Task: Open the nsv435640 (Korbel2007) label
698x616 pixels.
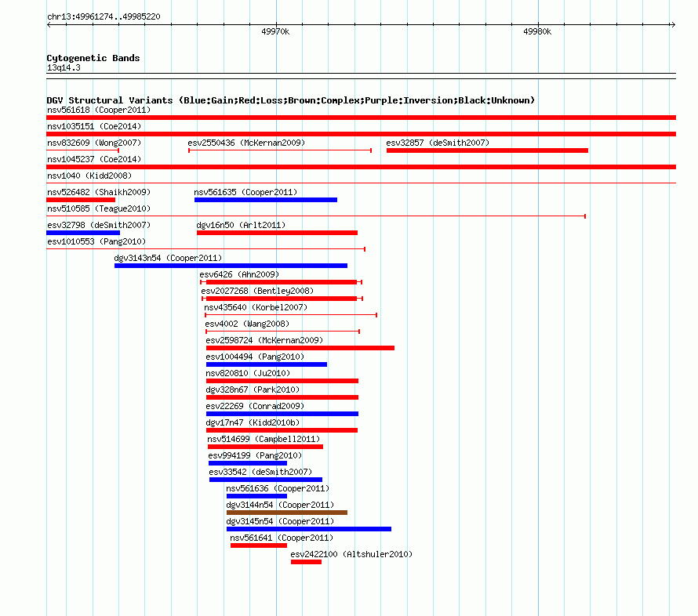Action: pos(256,307)
